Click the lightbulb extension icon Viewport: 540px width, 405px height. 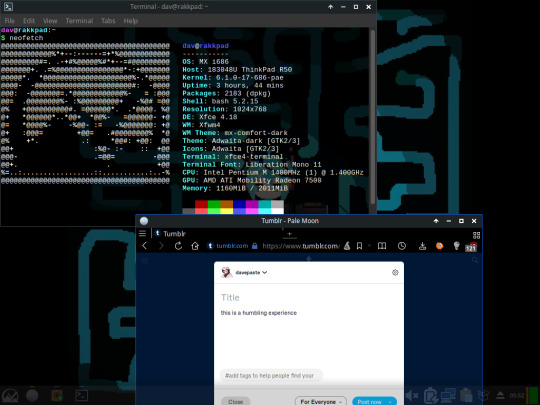(456, 246)
